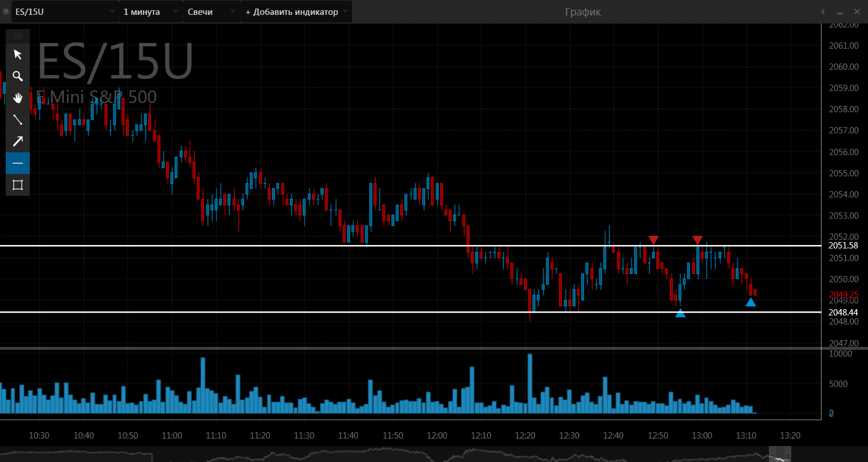The width and height of the screenshot is (868, 462).
Task: Click the 2051.58 price label on axis
Action: point(843,246)
